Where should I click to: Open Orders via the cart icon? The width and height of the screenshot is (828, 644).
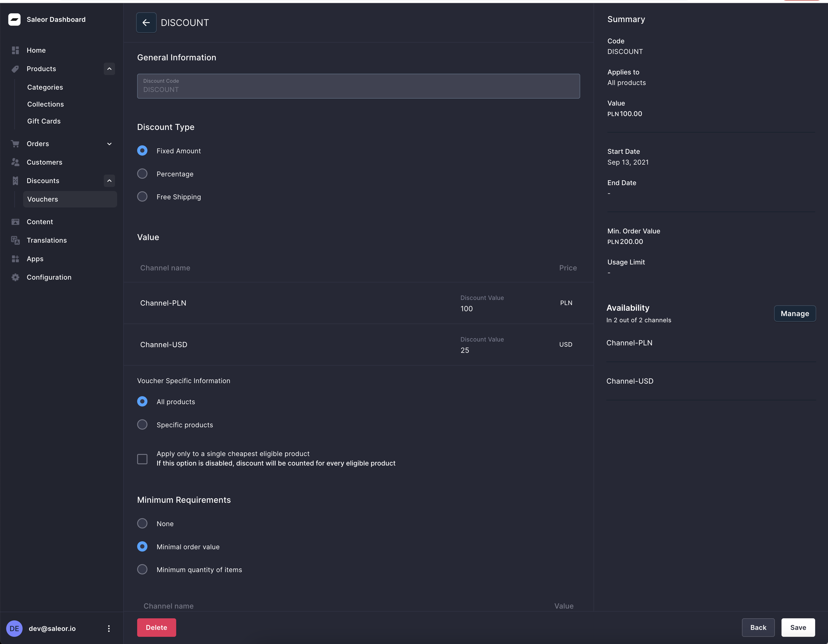[x=15, y=143]
